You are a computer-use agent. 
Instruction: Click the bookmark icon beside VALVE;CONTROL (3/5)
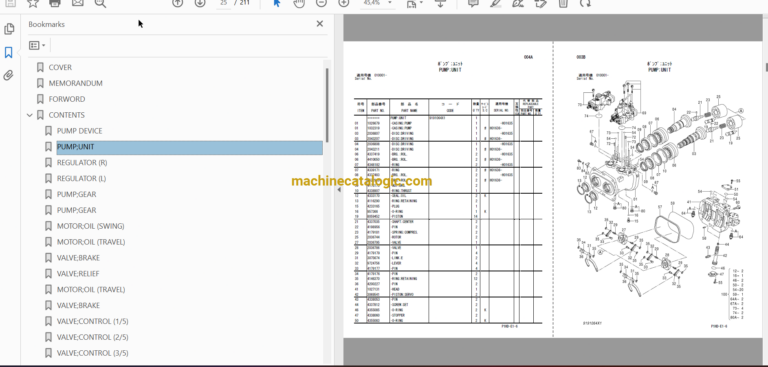coord(48,353)
